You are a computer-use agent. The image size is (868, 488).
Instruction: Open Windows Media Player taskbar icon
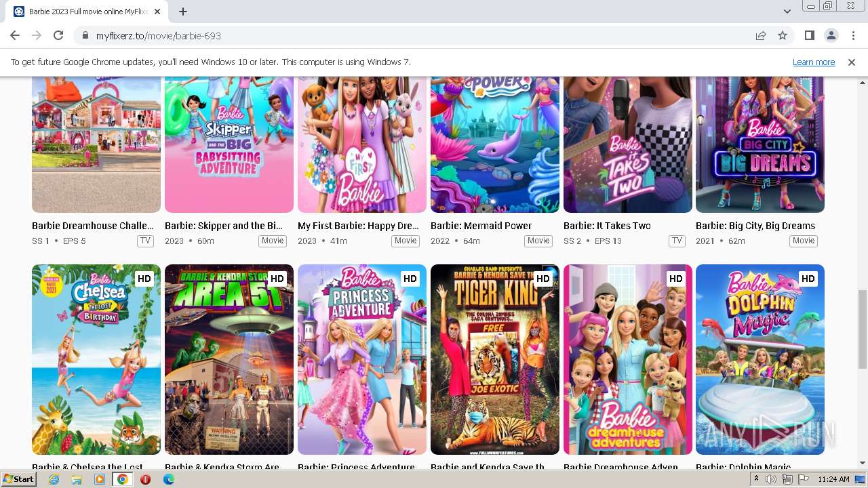(x=100, y=479)
